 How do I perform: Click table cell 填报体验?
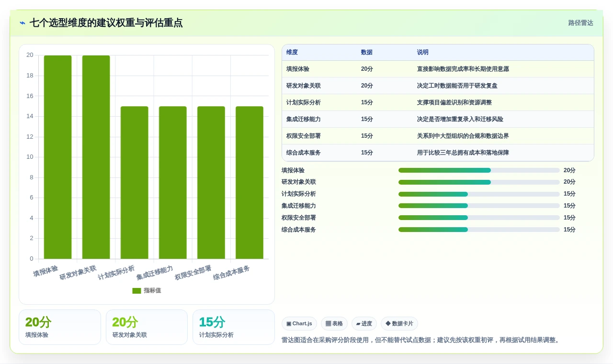298,69
